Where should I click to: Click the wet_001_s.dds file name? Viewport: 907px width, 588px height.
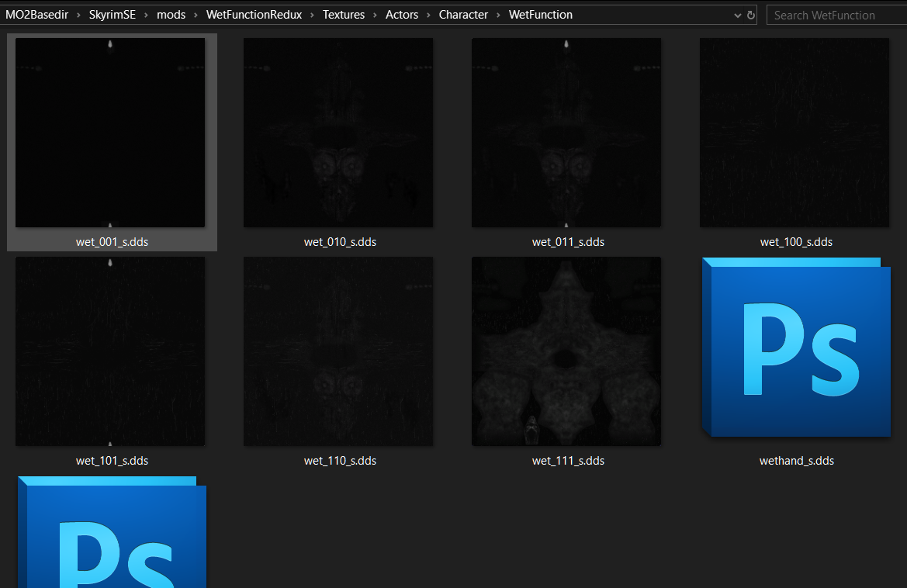point(112,242)
